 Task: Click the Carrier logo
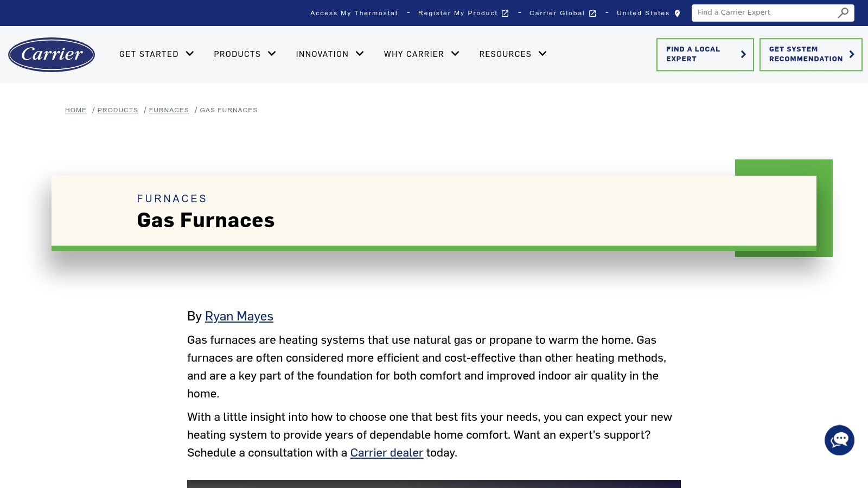[52, 54]
